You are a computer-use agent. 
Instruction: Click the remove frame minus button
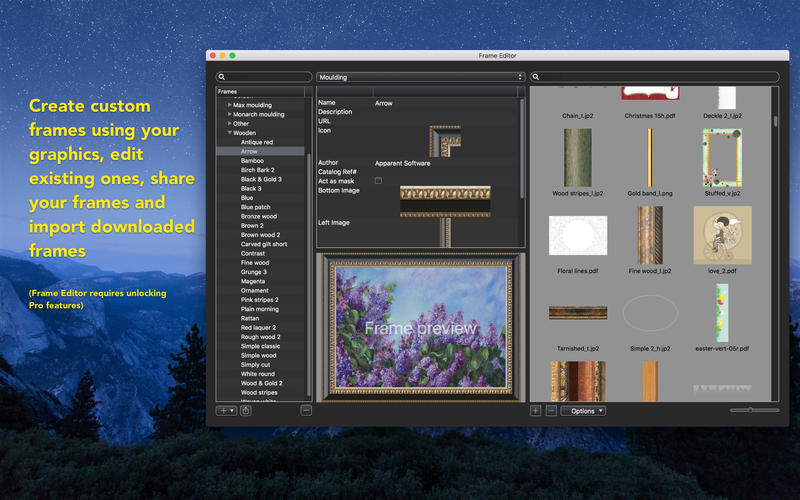(306, 410)
